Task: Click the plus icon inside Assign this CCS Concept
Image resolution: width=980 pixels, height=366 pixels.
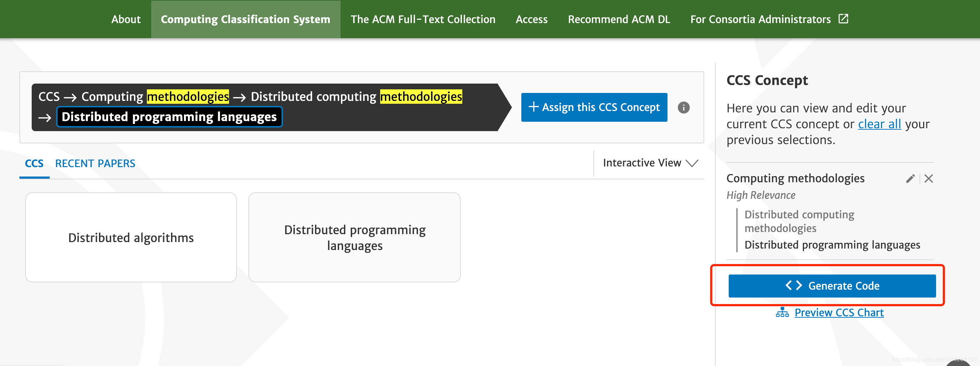Action: coord(534,107)
